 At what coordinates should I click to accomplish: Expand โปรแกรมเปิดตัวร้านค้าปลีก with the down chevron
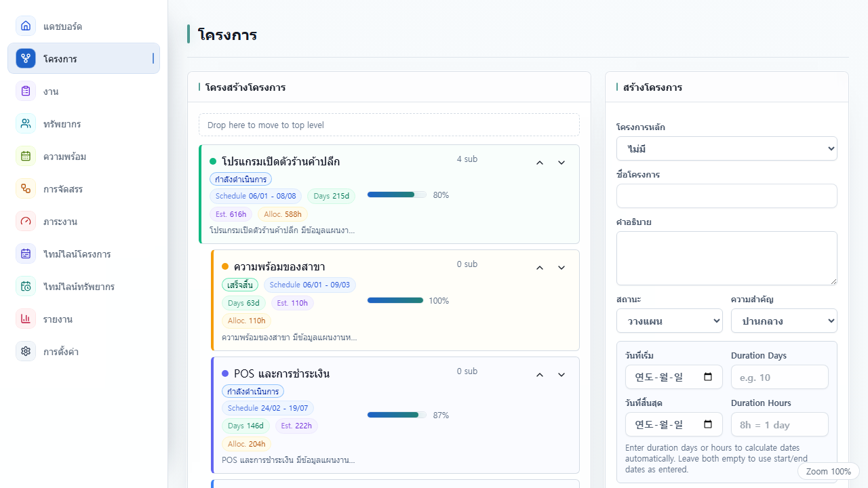[x=561, y=163]
